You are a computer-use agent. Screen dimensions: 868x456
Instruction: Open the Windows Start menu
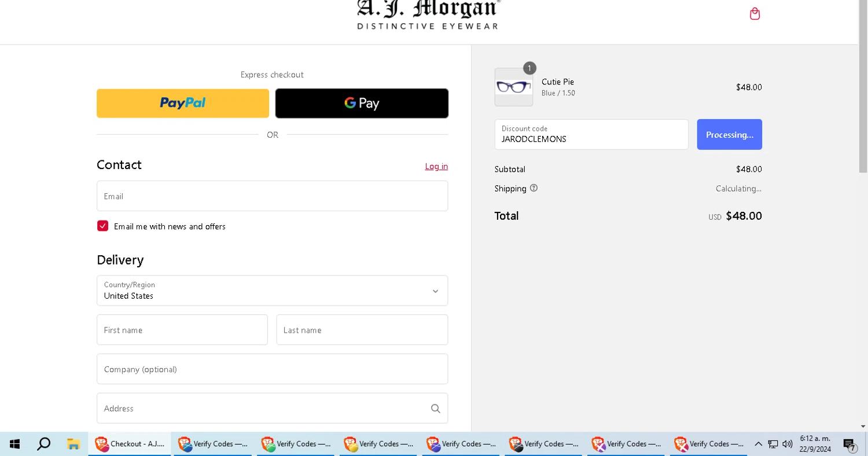(14, 444)
